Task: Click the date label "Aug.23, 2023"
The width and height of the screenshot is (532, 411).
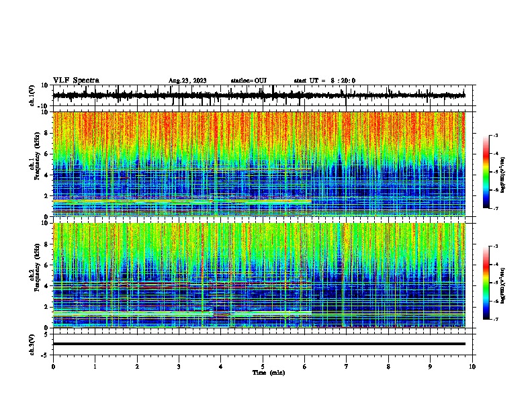Action: tap(187, 81)
